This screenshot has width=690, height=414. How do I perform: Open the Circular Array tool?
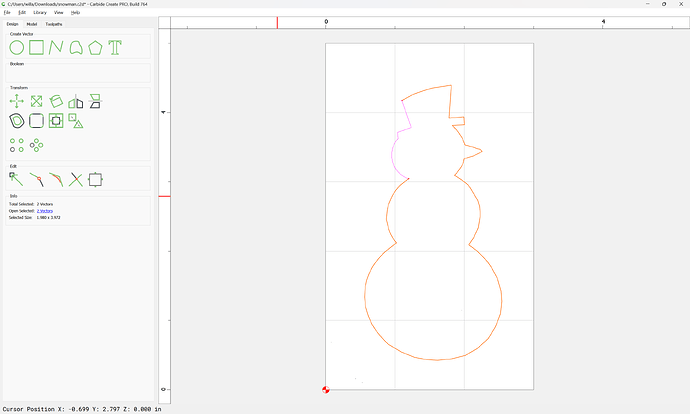point(36,145)
